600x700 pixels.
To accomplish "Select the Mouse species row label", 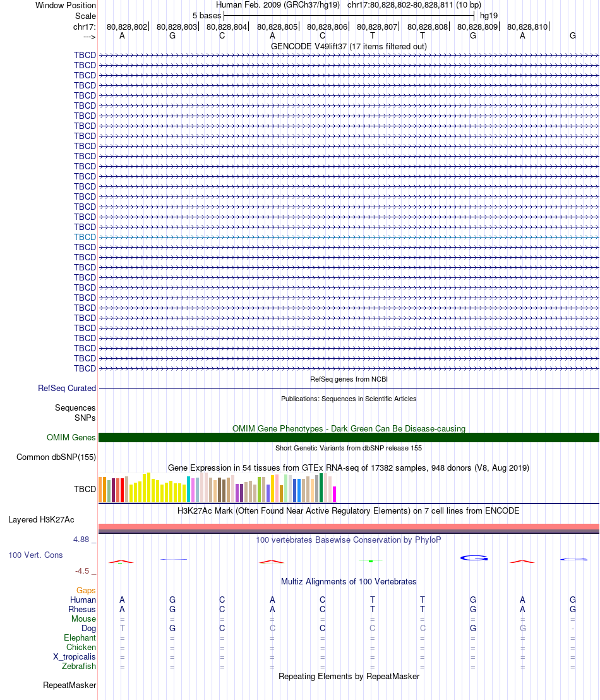I will [83, 619].
